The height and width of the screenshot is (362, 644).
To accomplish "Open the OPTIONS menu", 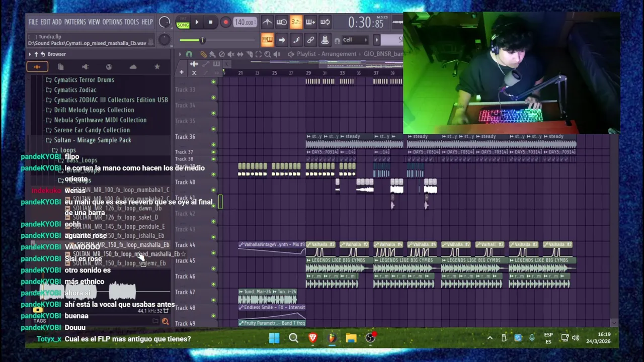I will [112, 22].
